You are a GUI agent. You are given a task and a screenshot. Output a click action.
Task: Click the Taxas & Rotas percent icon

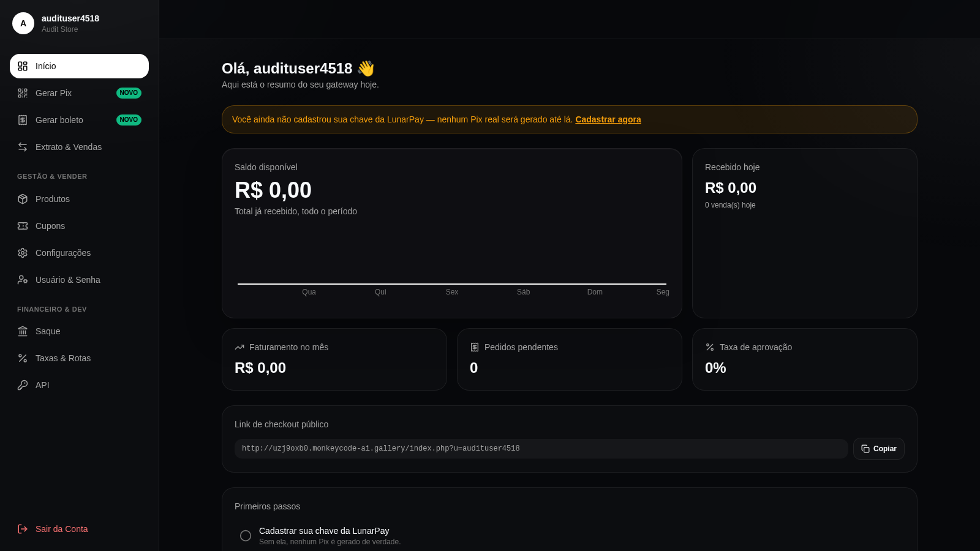[23, 358]
